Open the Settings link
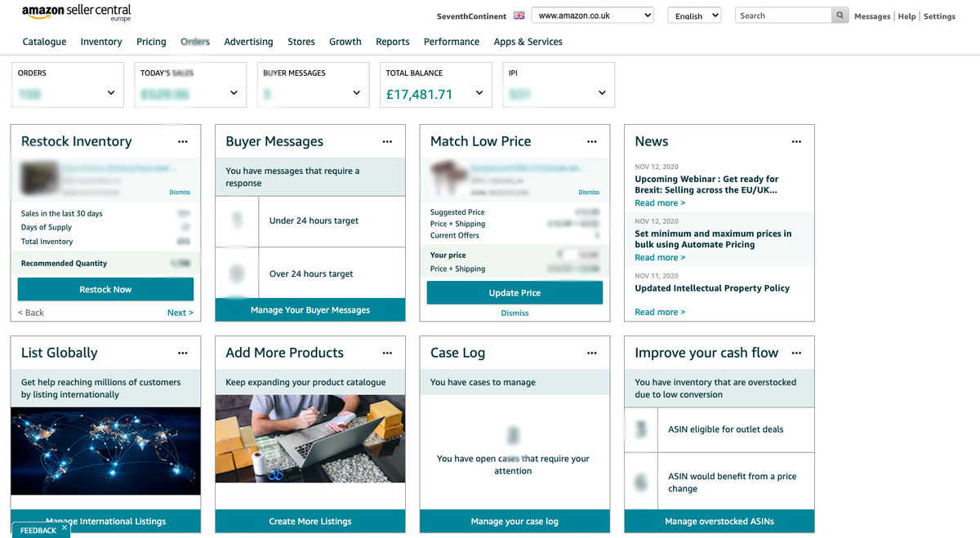The image size is (980, 538). pos(939,16)
